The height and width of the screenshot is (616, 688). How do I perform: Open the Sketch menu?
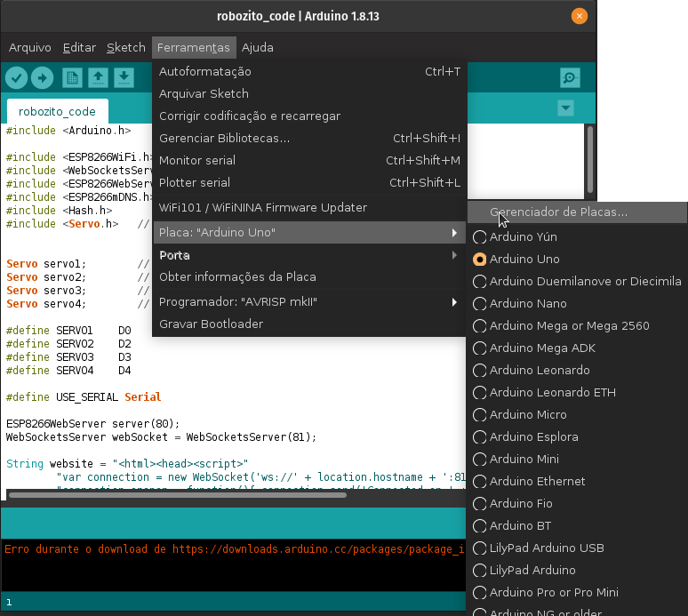[x=126, y=47]
